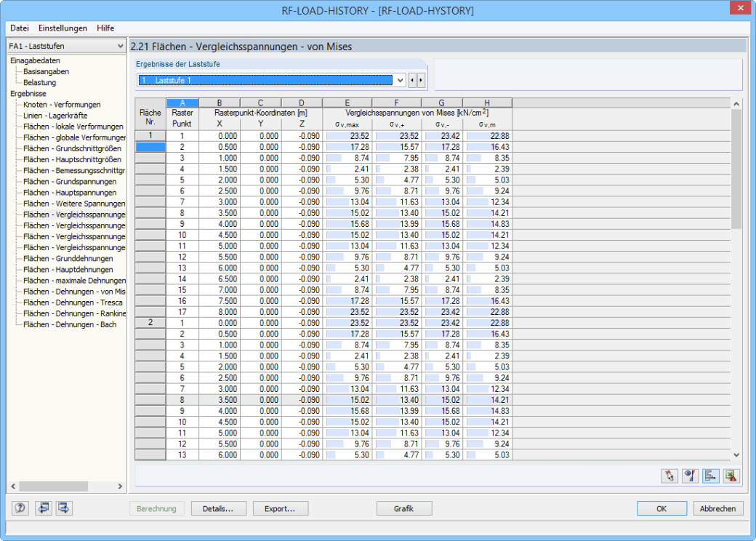756x541 pixels.
Task: Open the Einstellungen menu
Action: [x=63, y=28]
